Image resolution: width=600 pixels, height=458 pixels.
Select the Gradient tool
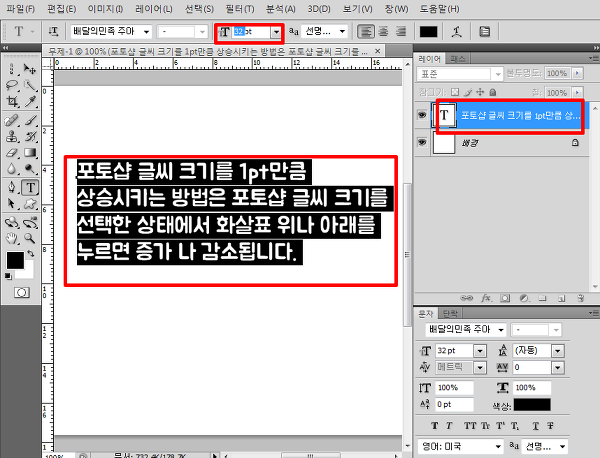pos(30,152)
